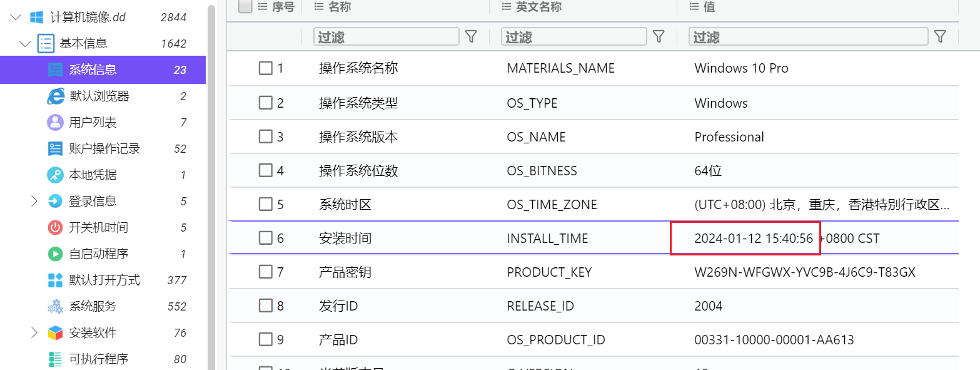Open 账户操作记录 icon in sidebar
980x370 pixels.
[x=56, y=148]
